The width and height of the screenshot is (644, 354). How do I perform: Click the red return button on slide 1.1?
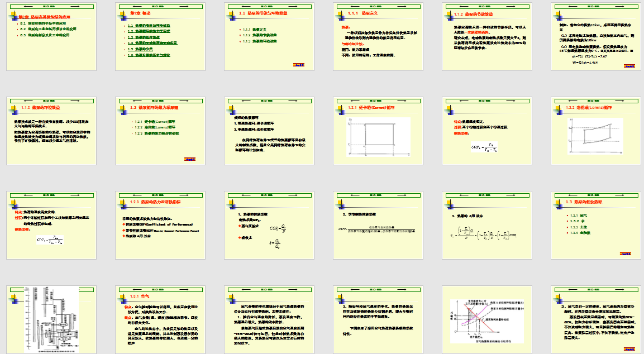point(299,65)
